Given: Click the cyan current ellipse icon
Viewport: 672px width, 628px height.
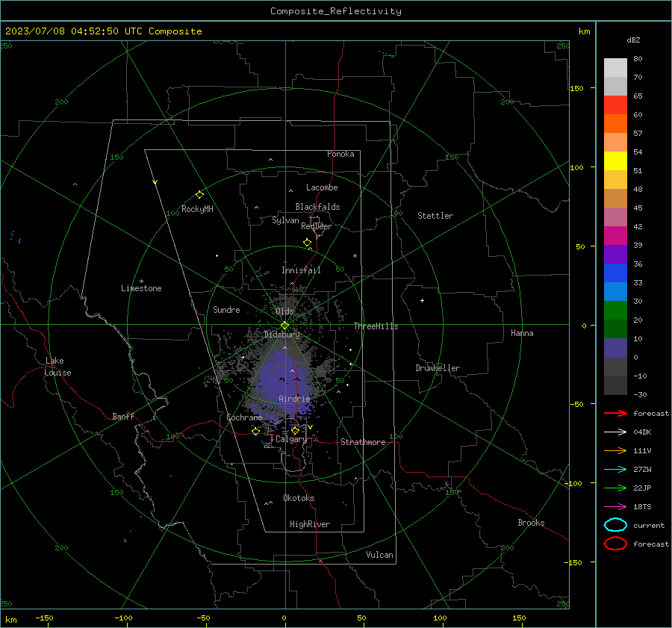Looking at the screenshot, I should click(615, 525).
